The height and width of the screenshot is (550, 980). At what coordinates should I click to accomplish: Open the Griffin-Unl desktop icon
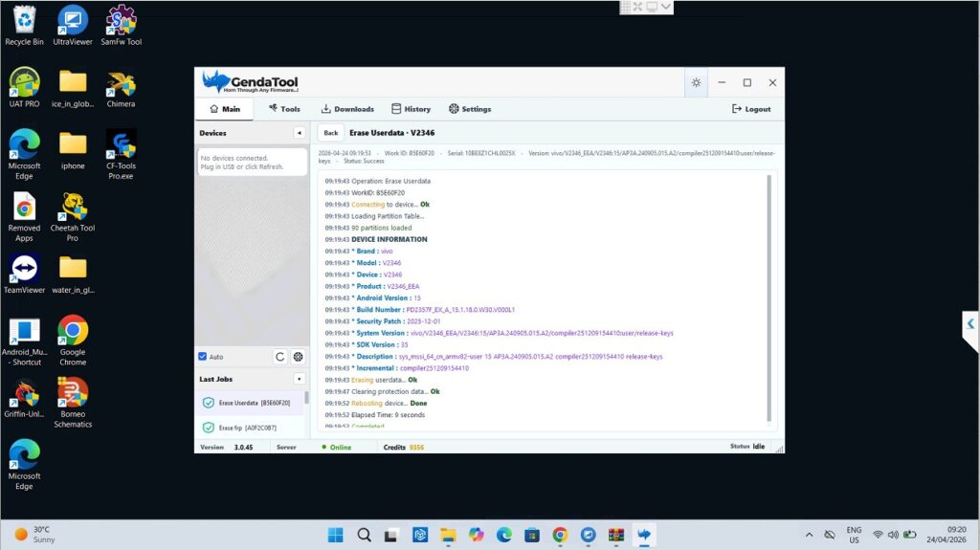(24, 398)
